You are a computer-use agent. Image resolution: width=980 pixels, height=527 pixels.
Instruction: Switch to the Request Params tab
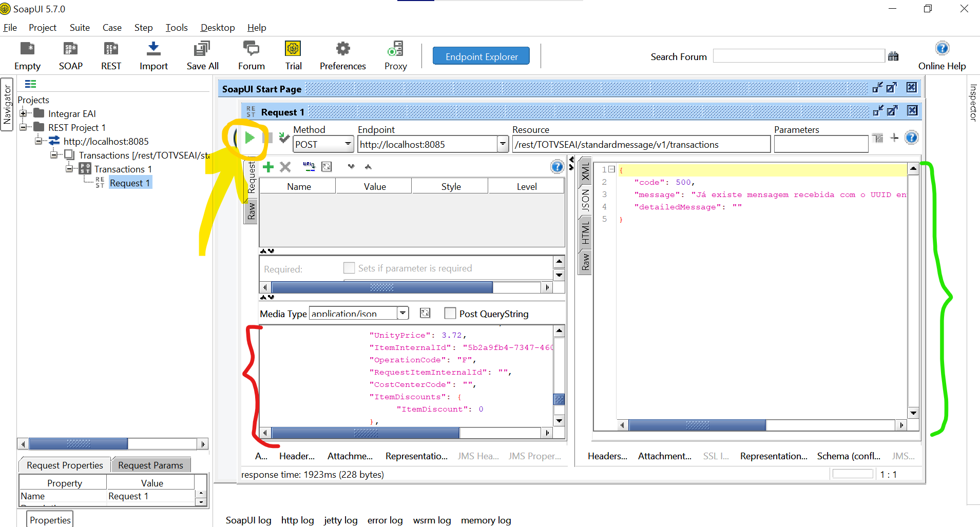tap(150, 465)
